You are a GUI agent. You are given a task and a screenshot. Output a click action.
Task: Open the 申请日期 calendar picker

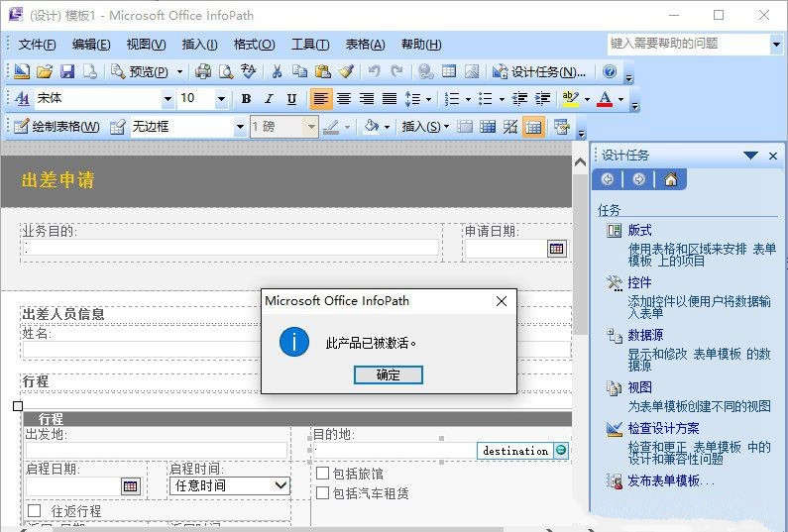pos(556,248)
